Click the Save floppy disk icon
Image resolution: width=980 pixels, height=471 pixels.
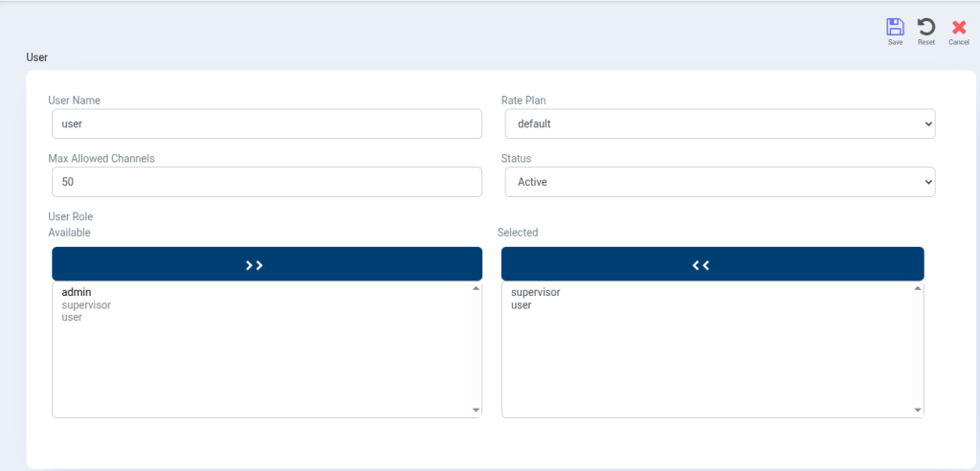[895, 27]
